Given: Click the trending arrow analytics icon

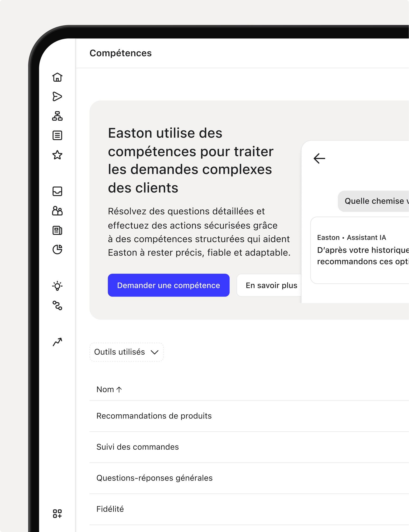Looking at the screenshot, I should (x=57, y=342).
